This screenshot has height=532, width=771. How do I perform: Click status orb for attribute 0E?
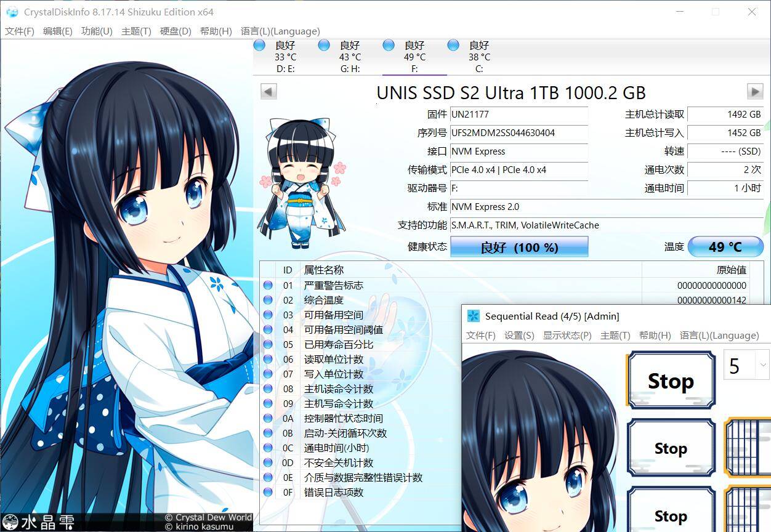tap(268, 477)
